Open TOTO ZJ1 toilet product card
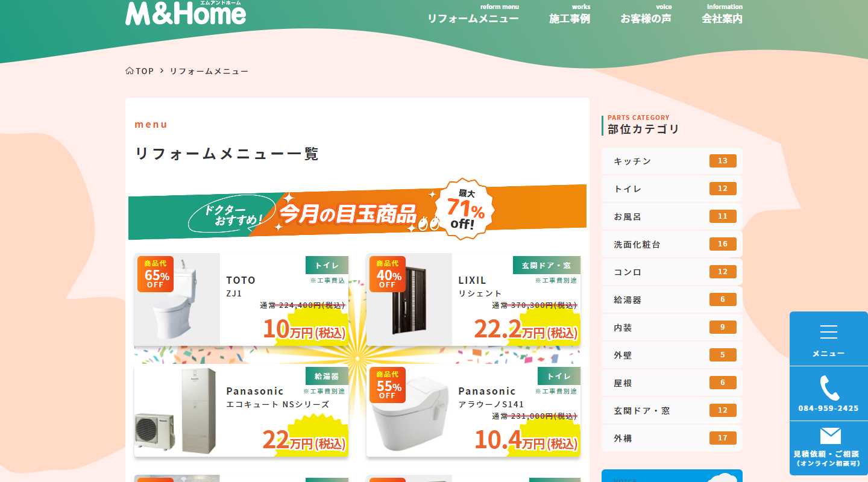The height and width of the screenshot is (482, 868). tap(241, 299)
